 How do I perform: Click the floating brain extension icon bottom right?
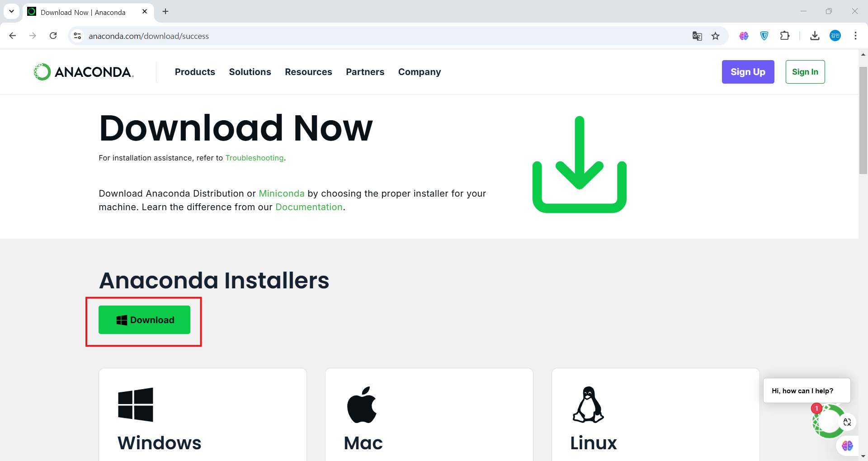click(847, 446)
